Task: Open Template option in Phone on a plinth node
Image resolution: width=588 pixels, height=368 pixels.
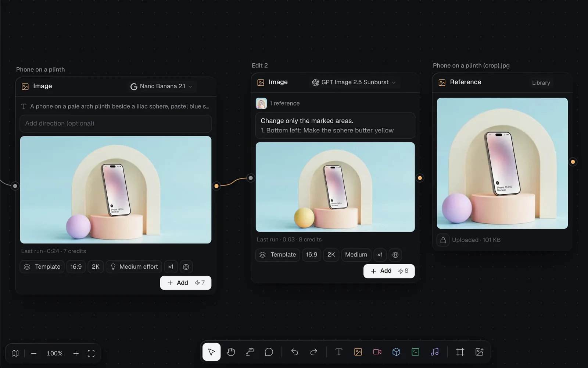Action: tap(42, 267)
